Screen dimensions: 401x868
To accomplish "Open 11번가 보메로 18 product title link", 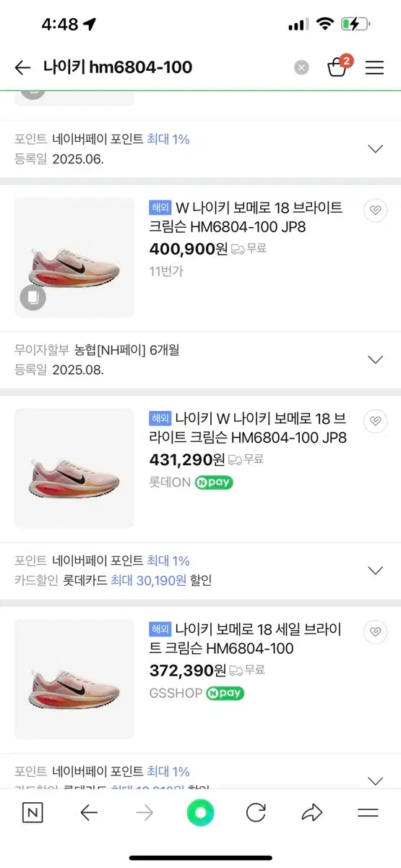I will pyautogui.click(x=246, y=217).
